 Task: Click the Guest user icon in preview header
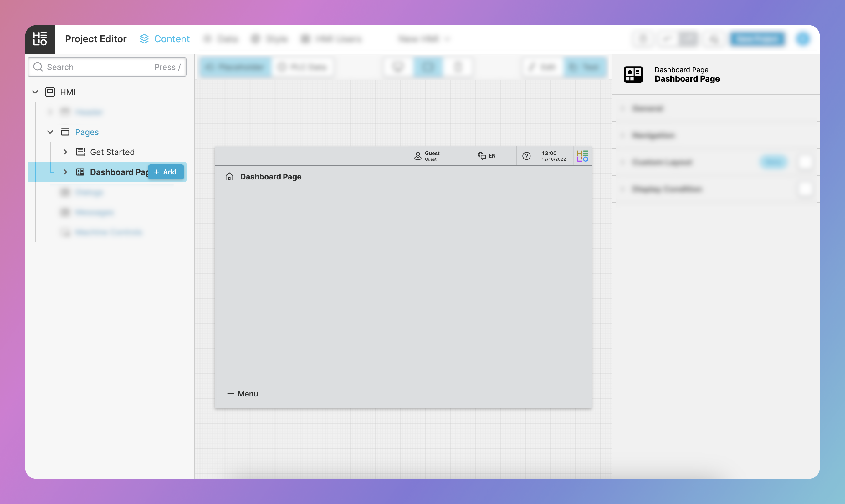tap(418, 156)
